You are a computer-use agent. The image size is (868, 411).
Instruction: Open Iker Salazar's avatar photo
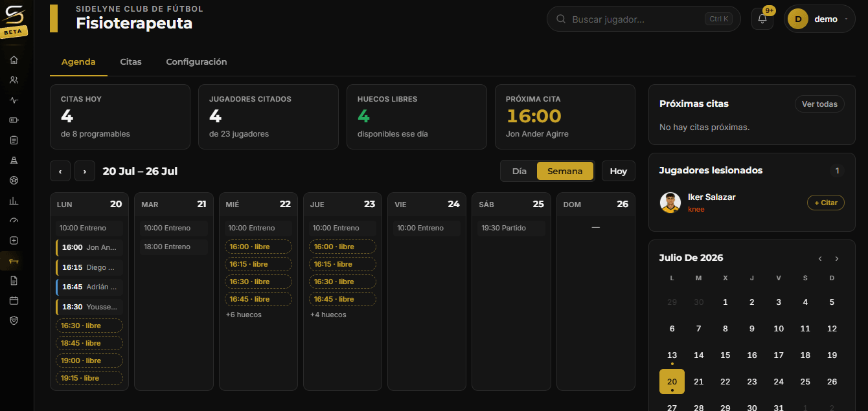670,203
